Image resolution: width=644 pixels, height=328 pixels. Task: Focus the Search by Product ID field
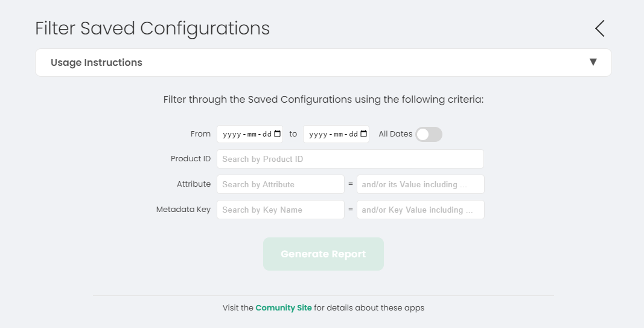350,159
